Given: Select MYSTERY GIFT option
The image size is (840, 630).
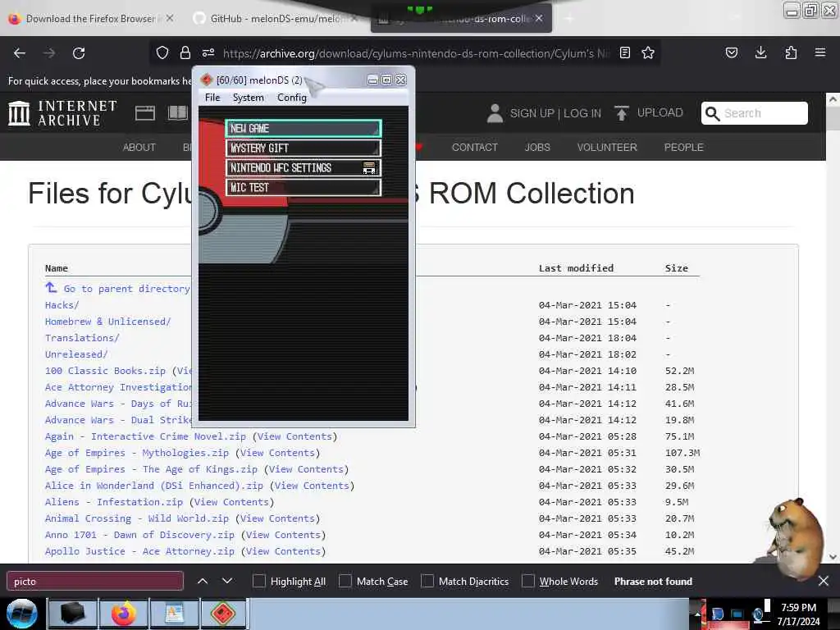Looking at the screenshot, I should coord(304,148).
